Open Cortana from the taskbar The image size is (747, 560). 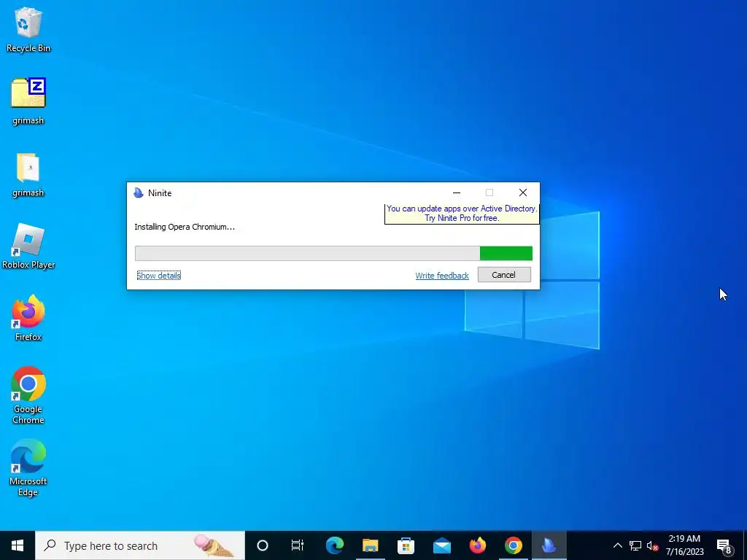tap(263, 545)
